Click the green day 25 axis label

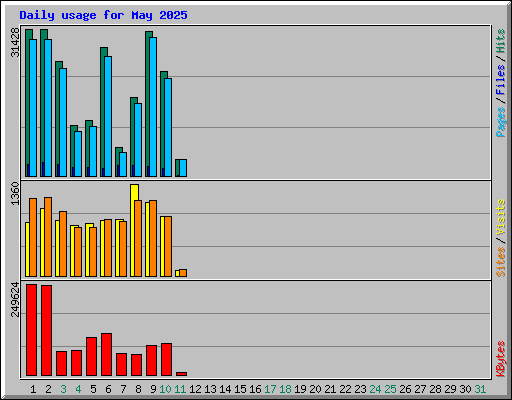pos(390,389)
